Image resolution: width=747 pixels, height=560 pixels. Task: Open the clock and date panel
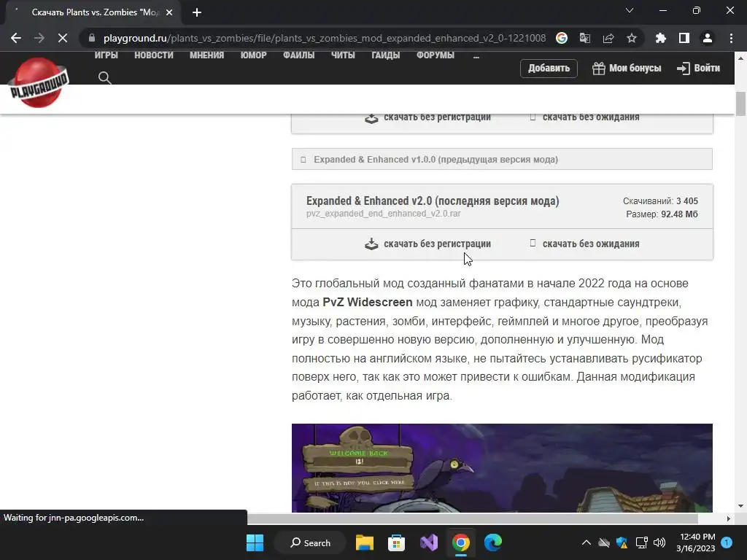coord(696,542)
